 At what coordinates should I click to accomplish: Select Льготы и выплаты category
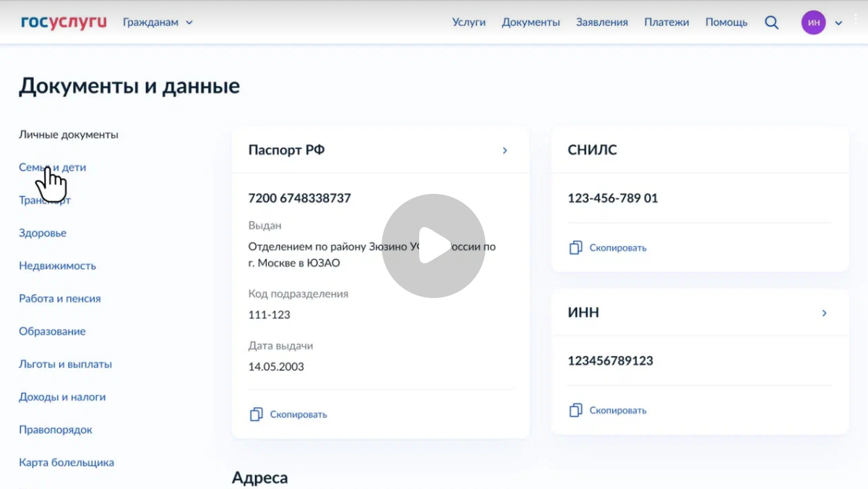65,364
